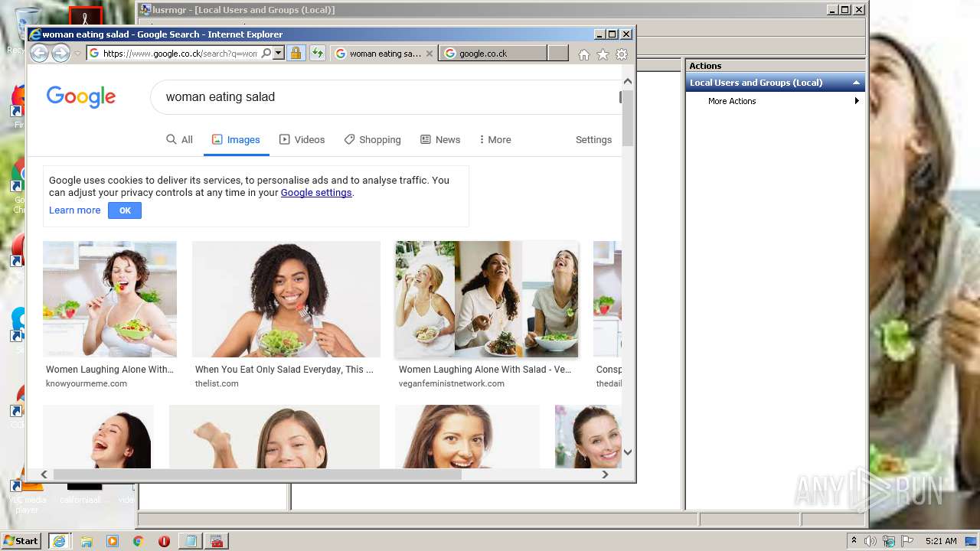Click the Google logo
The height and width of the screenshot is (551, 980).
point(81,96)
